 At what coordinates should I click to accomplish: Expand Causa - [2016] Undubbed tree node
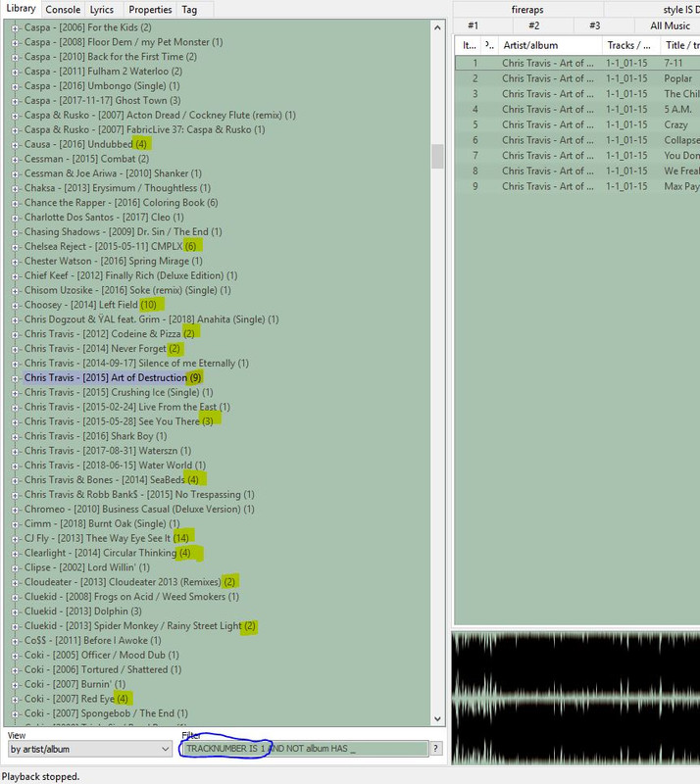pyautogui.click(x=15, y=145)
